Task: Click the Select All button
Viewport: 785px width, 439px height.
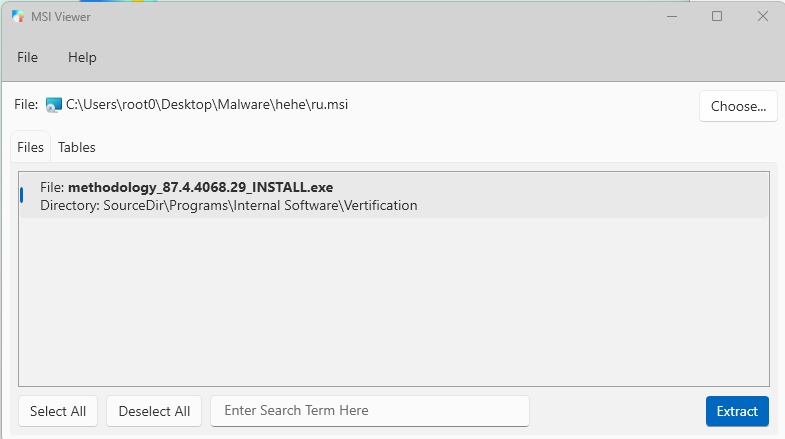Action: (x=58, y=411)
